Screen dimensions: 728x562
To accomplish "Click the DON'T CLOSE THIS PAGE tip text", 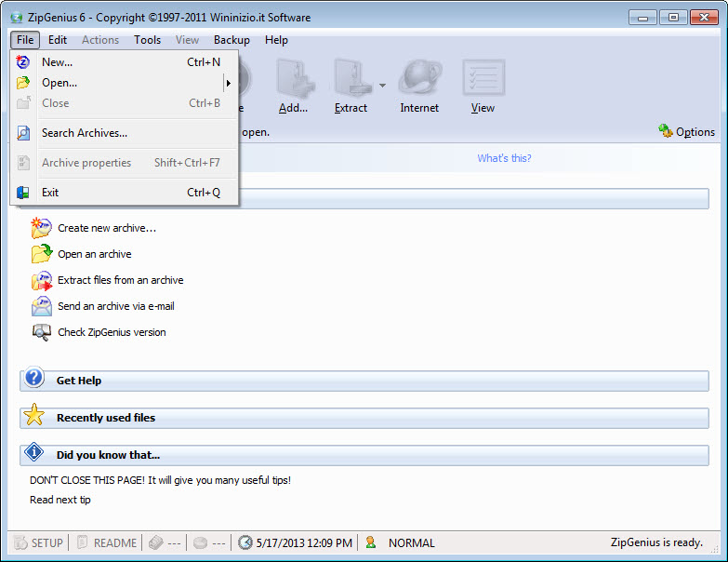I will click(160, 480).
